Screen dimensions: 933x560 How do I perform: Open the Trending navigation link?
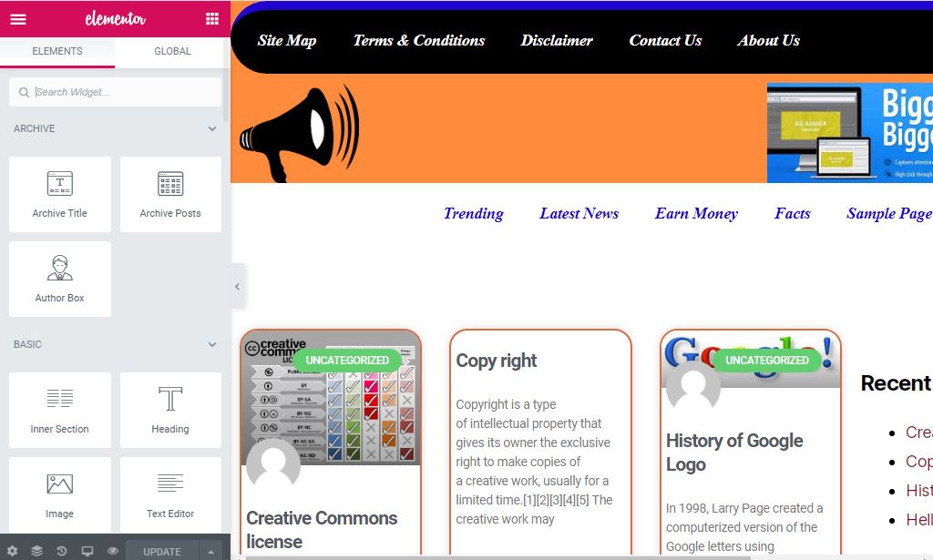pos(474,213)
